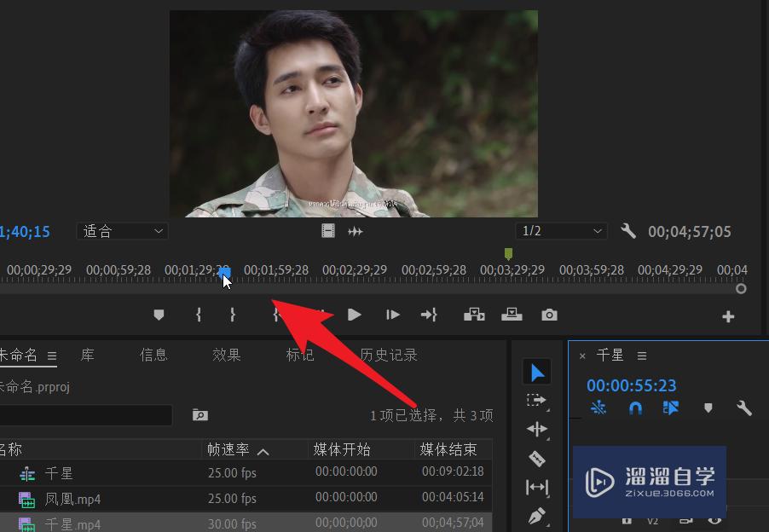Switch to the 效果 tab
The height and width of the screenshot is (532, 769).
point(227,355)
